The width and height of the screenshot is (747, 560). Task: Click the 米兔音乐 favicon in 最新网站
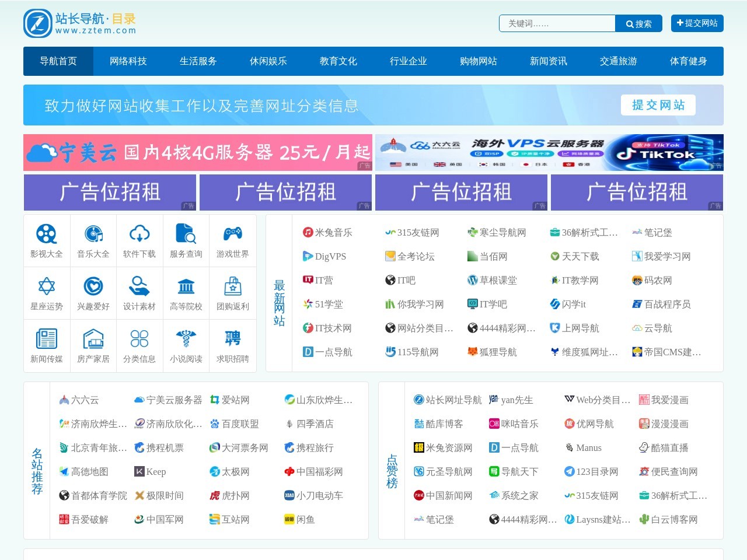308,232
